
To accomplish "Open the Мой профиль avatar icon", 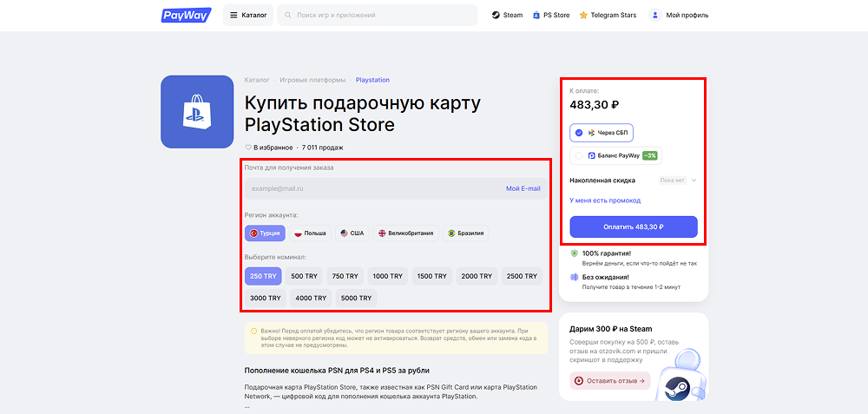I will coord(654,16).
